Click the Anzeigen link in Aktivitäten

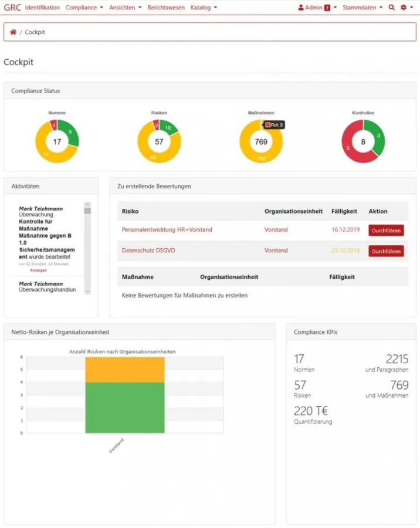pyautogui.click(x=38, y=270)
